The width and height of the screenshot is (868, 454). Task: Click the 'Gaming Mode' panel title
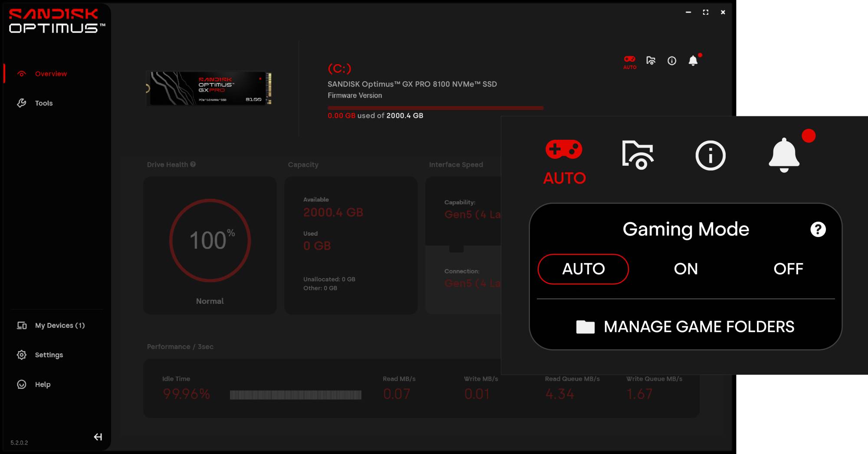[686, 229]
